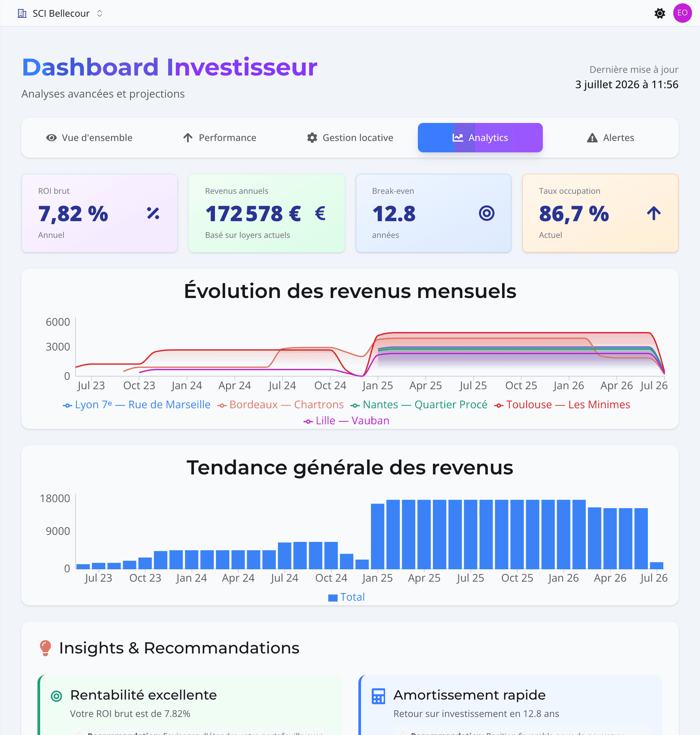Click the building icon beside SCI Bellecour
The width and height of the screenshot is (700, 735).
22,13
